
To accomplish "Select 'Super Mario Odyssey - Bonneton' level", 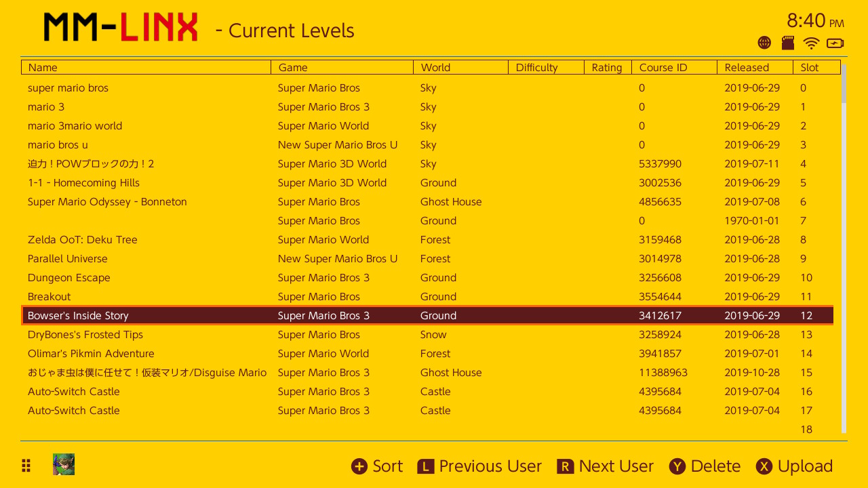I will (x=428, y=201).
